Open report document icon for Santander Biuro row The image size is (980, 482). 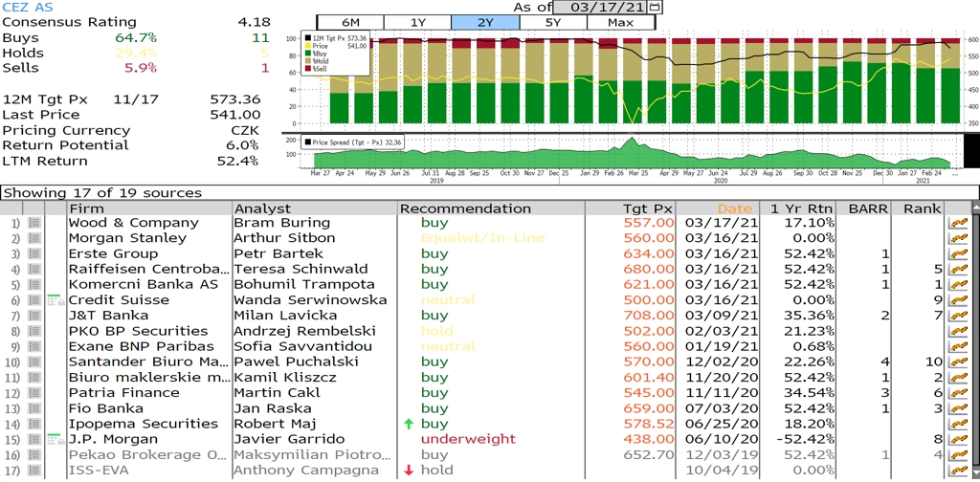[34, 362]
